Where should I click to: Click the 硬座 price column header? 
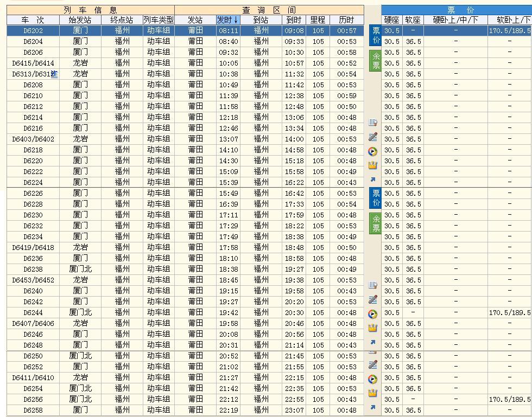click(392, 20)
